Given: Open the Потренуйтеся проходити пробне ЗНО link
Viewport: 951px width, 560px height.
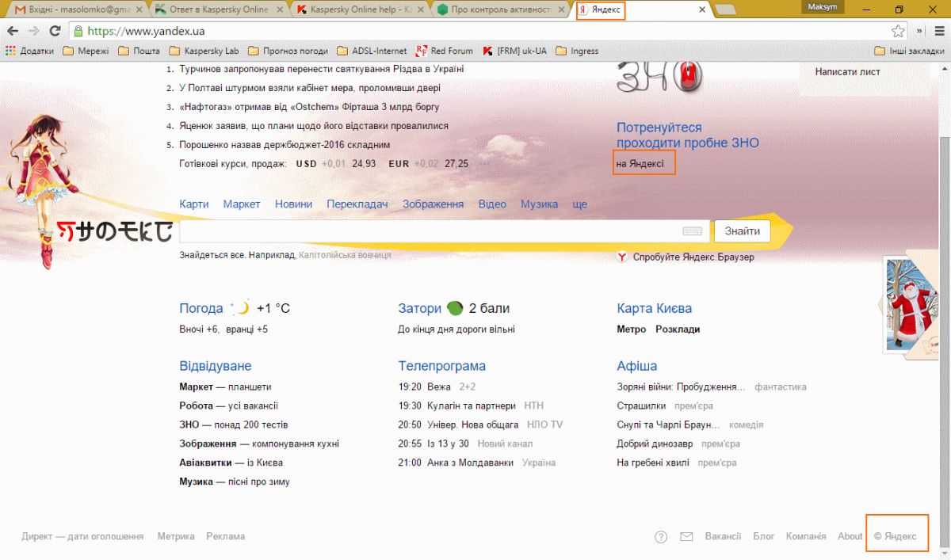Looking at the screenshot, I should [x=688, y=135].
